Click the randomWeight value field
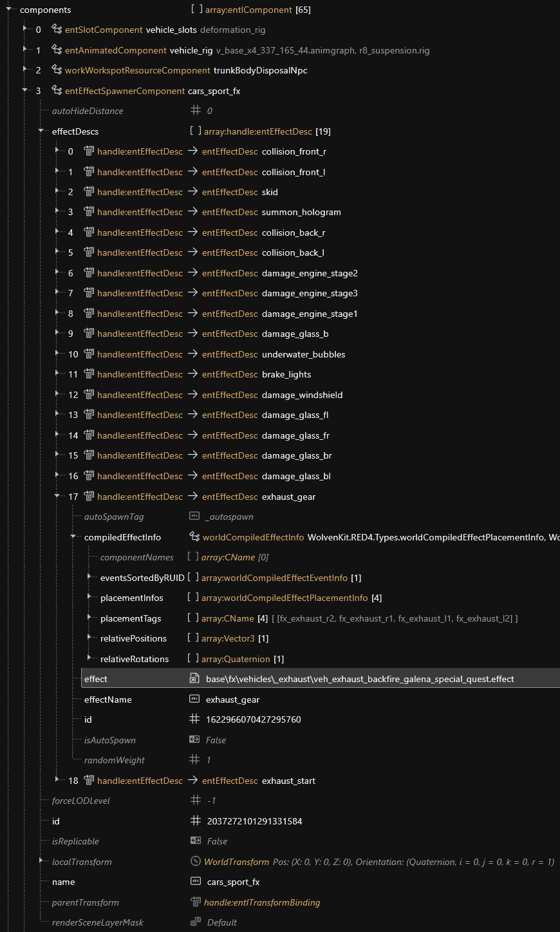The height and width of the screenshot is (932, 560). point(209,760)
